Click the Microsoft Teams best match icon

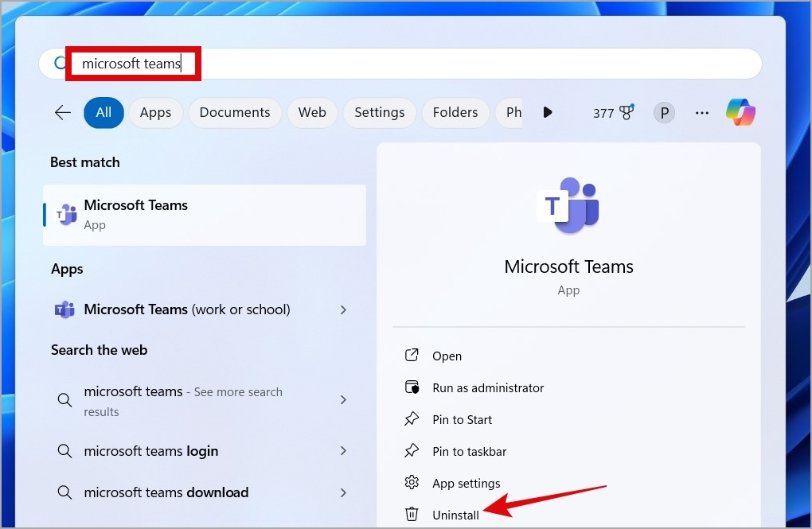click(67, 214)
